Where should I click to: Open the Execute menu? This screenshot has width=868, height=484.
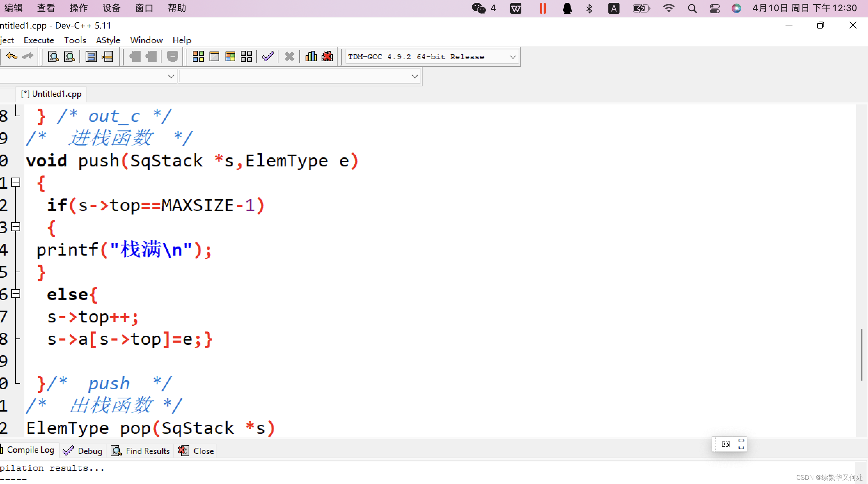tap(39, 40)
